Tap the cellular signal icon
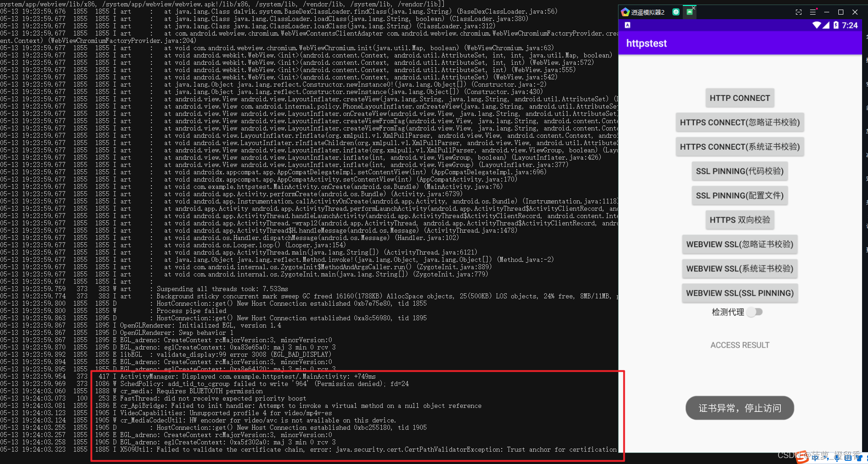868x464 pixels. point(826,25)
